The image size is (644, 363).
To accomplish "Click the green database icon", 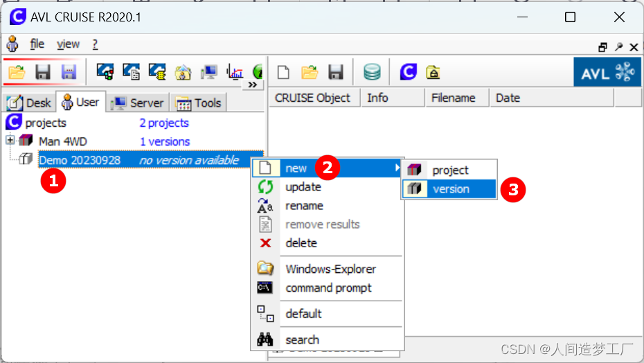I will 372,72.
